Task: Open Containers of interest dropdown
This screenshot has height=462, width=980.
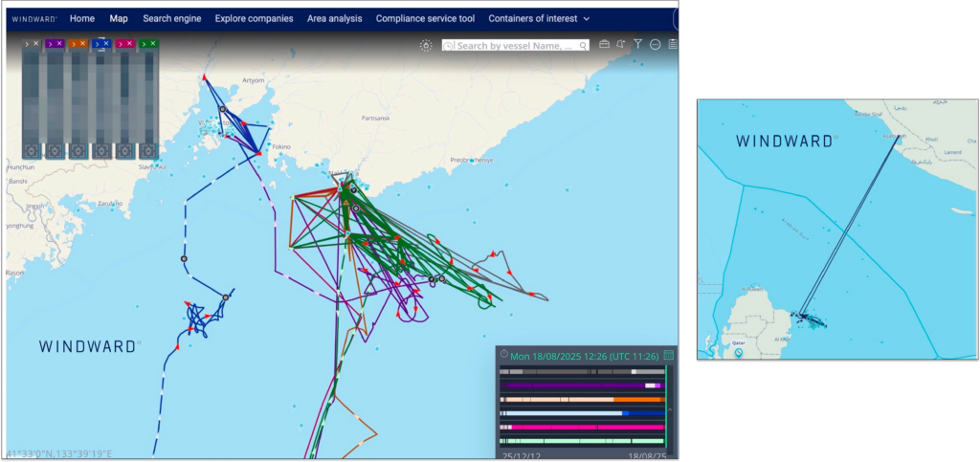Action: pyautogui.click(x=539, y=18)
